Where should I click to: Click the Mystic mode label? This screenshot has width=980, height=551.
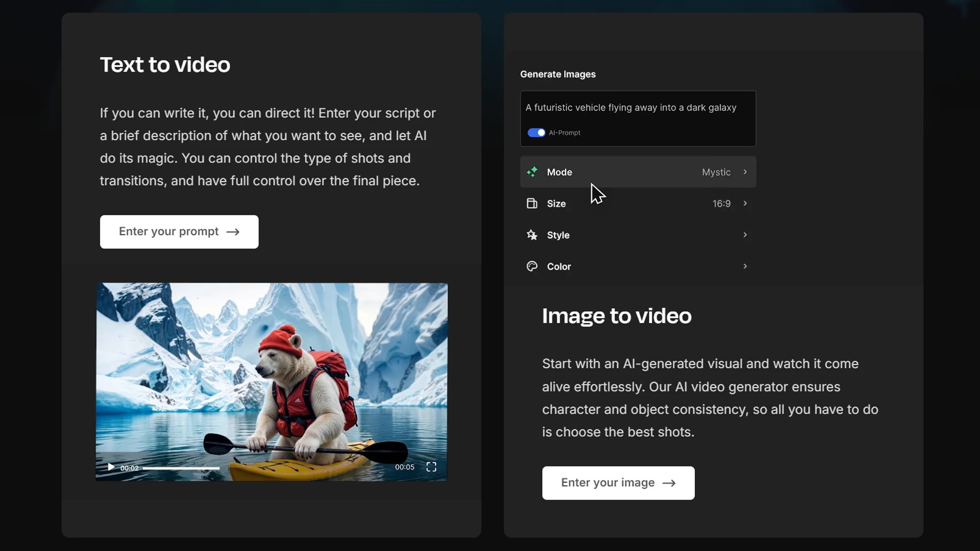click(715, 172)
